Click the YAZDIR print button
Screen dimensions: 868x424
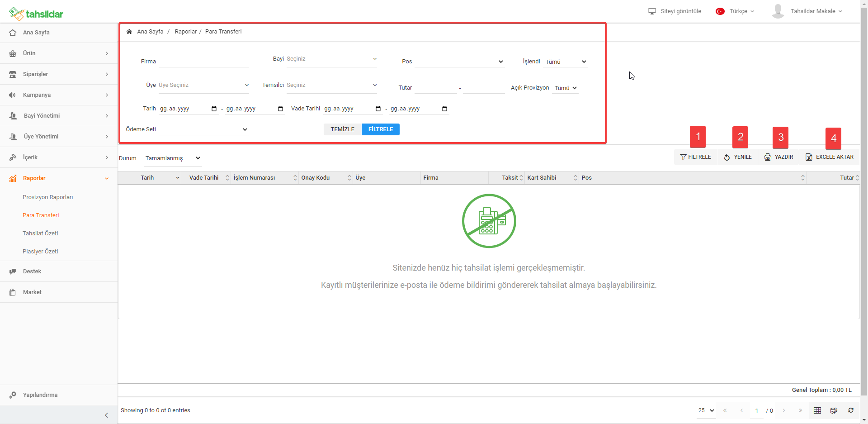click(x=778, y=157)
